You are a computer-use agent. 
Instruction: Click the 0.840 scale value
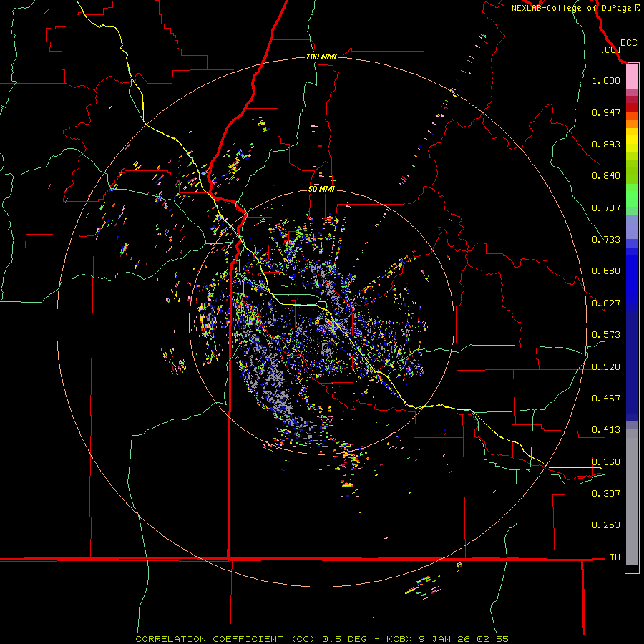[606, 176]
